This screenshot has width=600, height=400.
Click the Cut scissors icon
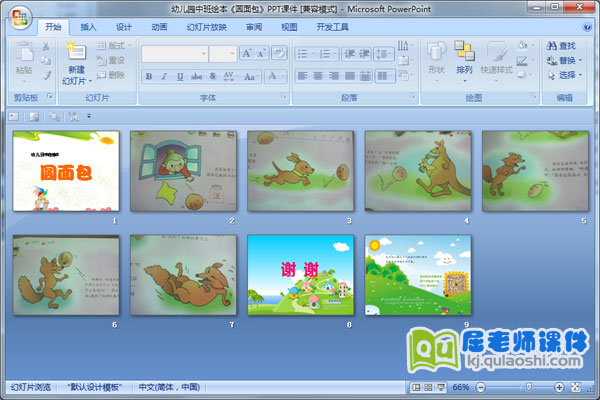[46, 46]
